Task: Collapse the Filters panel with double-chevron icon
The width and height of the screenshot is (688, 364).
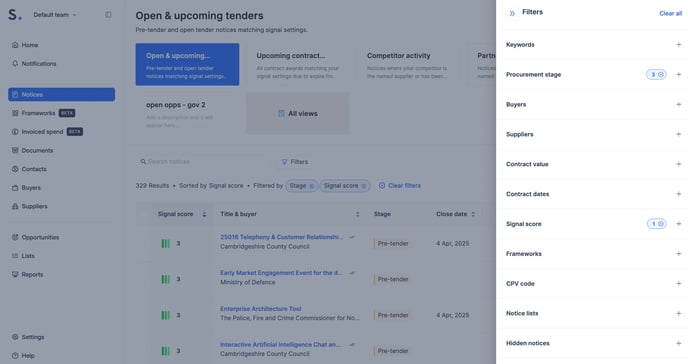Action: pos(512,13)
